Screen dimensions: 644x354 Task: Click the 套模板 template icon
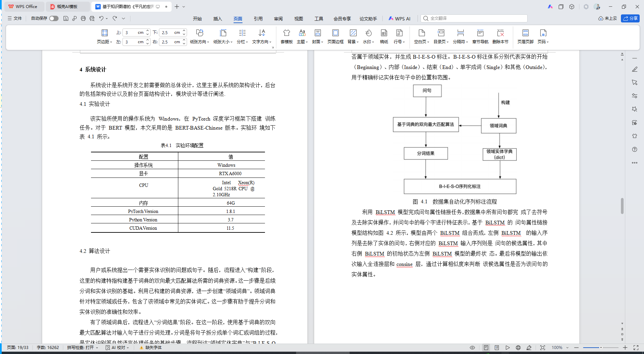click(x=287, y=37)
